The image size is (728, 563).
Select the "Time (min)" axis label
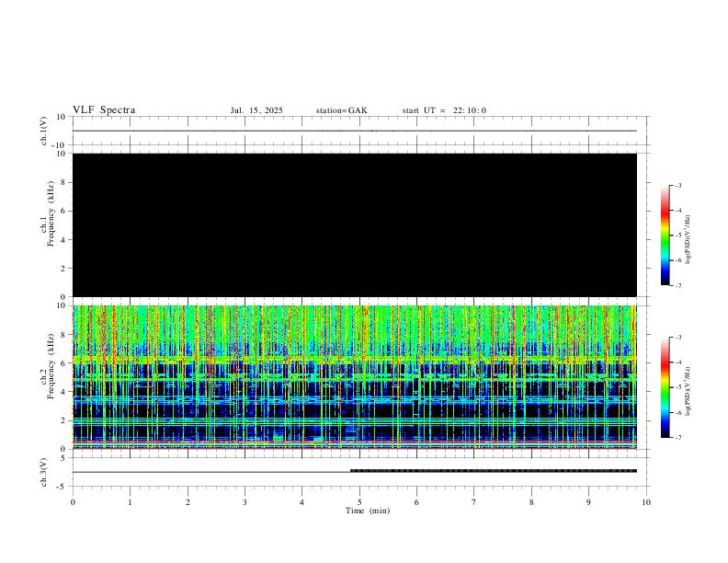(368, 511)
